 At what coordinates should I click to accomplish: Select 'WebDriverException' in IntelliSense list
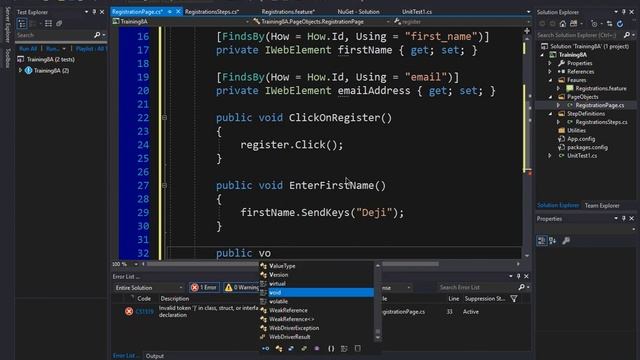pyautogui.click(x=317, y=328)
